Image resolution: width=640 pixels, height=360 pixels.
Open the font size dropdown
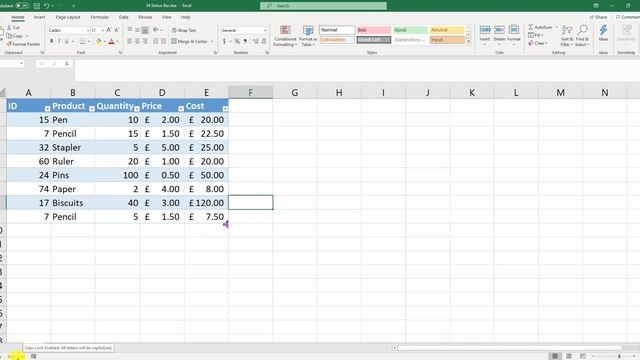point(102,30)
